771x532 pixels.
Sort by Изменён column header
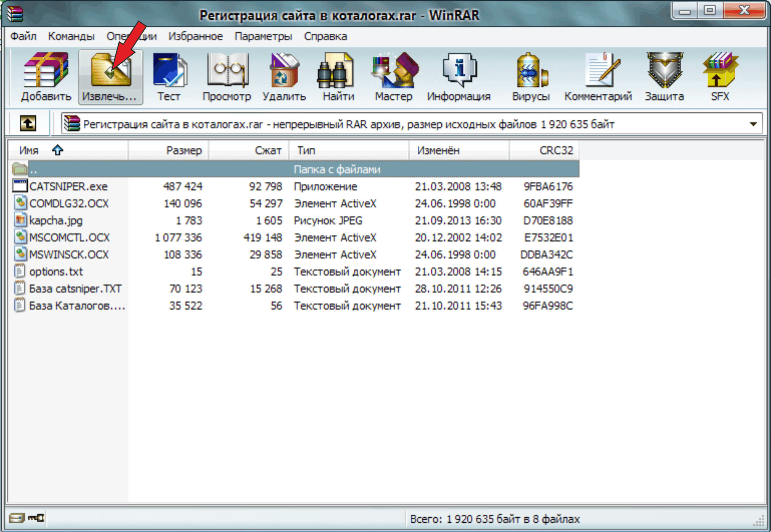[459, 150]
